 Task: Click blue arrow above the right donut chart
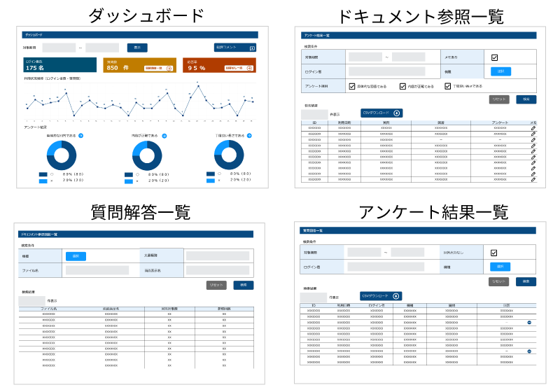coord(250,136)
